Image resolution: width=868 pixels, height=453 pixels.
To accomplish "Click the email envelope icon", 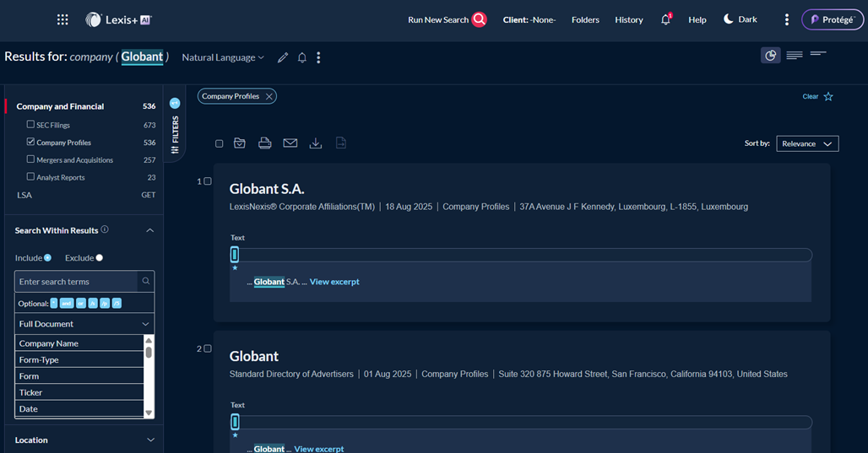I will [290, 143].
